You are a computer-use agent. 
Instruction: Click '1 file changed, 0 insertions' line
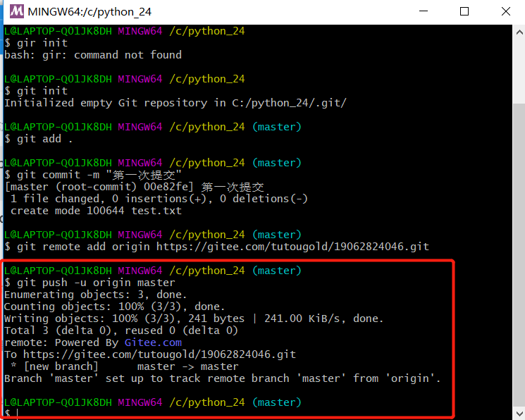[159, 199]
